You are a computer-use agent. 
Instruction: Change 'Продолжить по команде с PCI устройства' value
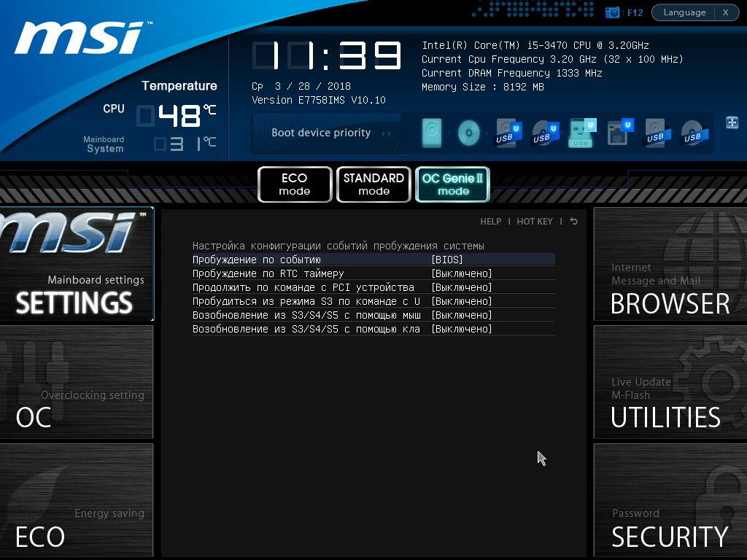tap(461, 287)
